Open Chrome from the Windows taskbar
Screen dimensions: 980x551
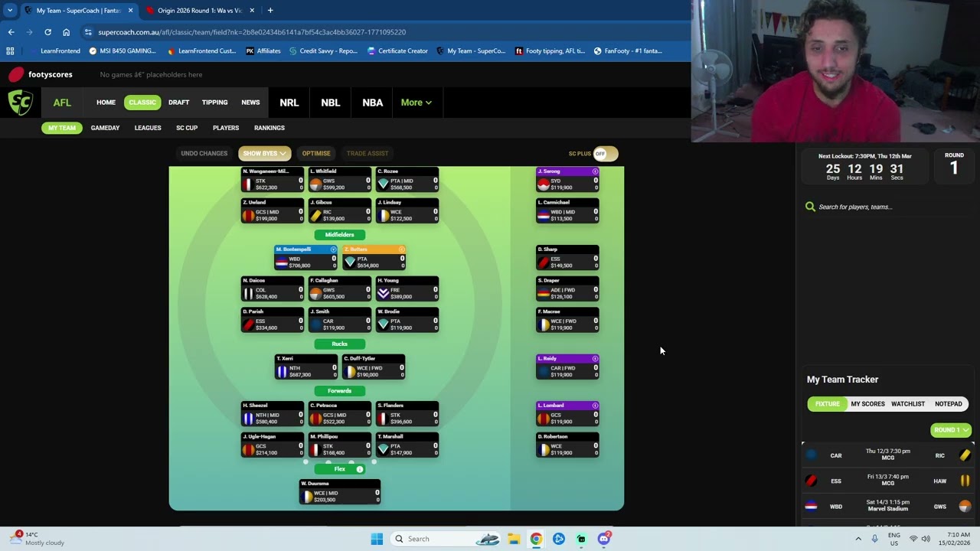point(536,539)
